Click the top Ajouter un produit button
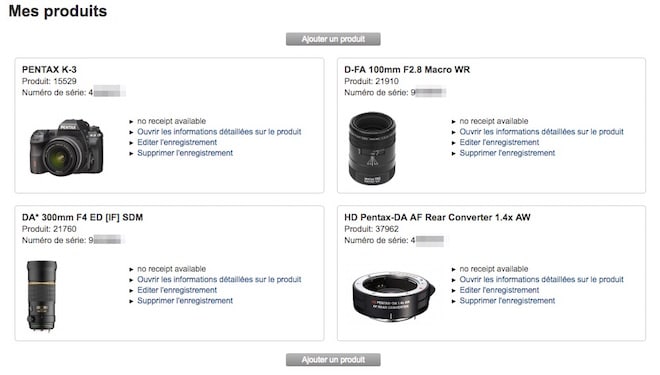 pyautogui.click(x=333, y=39)
